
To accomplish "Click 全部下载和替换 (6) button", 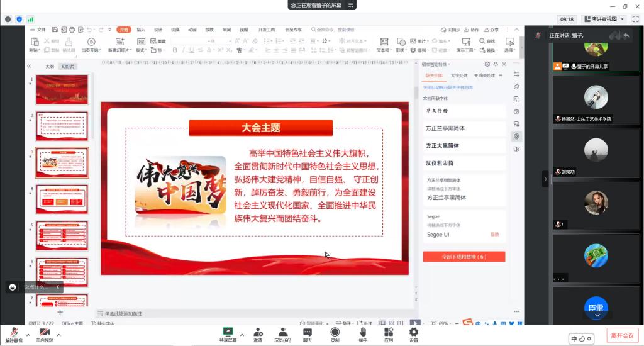I will pos(464,257).
